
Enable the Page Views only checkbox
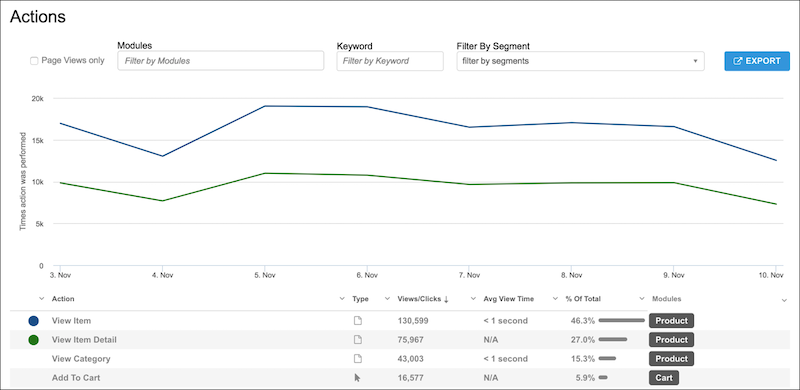point(34,61)
